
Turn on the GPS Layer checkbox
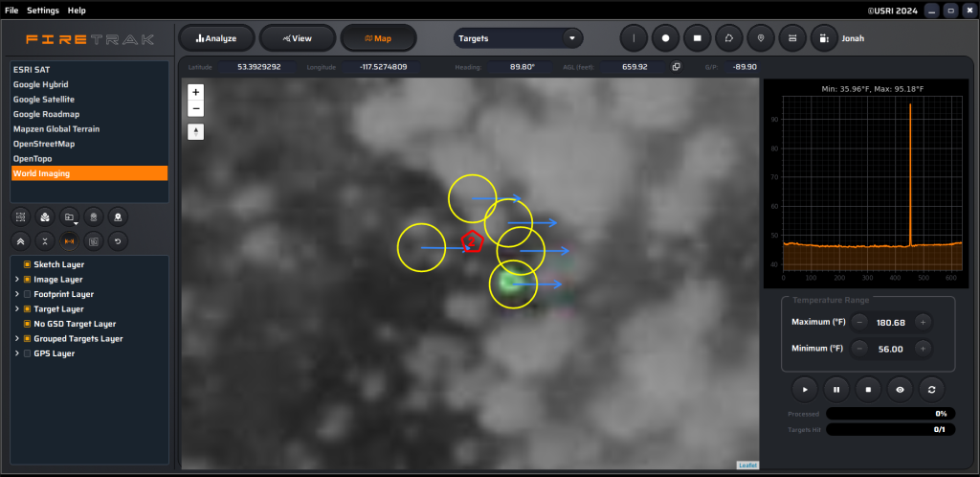point(27,353)
